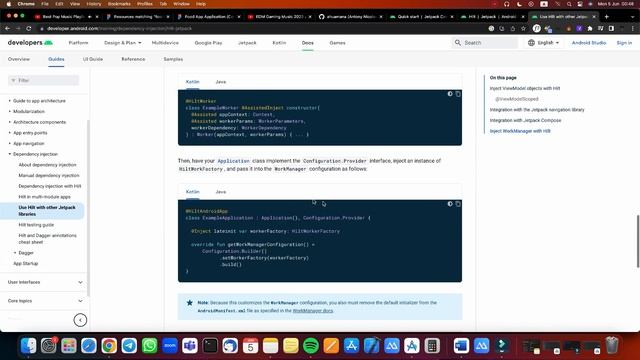Image resolution: width=640 pixels, height=360 pixels.
Task: Open Chrome's Bookmarks menu
Action: [119, 4]
